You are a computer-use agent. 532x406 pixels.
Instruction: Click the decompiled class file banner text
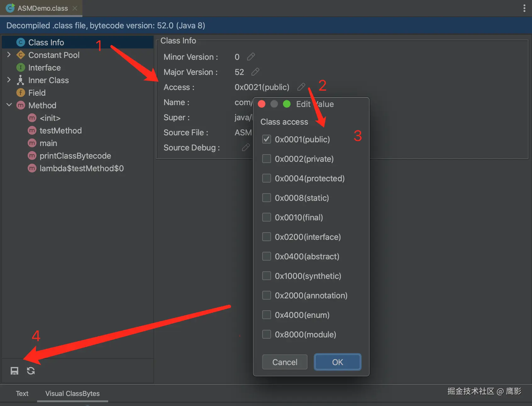[106, 25]
